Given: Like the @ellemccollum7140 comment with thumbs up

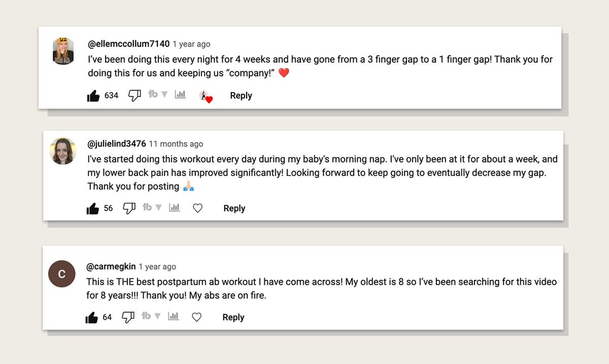Looking at the screenshot, I should click(x=93, y=96).
